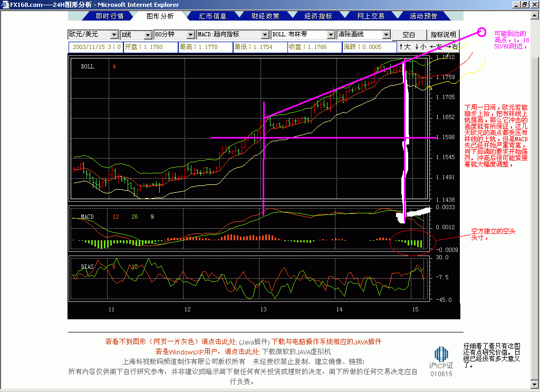Viewport: 540px width, 392px height.
Task: Click the date 15 on the time axis
Action: click(416, 309)
